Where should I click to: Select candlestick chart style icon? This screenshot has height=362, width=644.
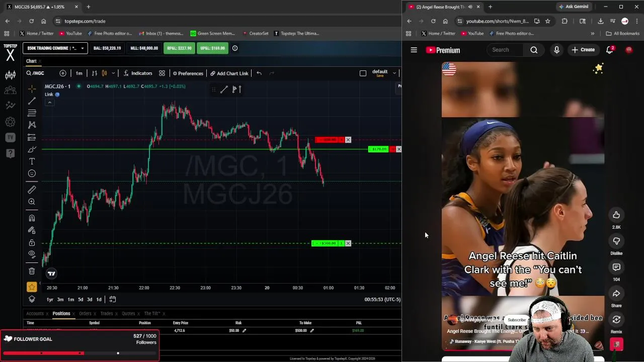pos(104,73)
